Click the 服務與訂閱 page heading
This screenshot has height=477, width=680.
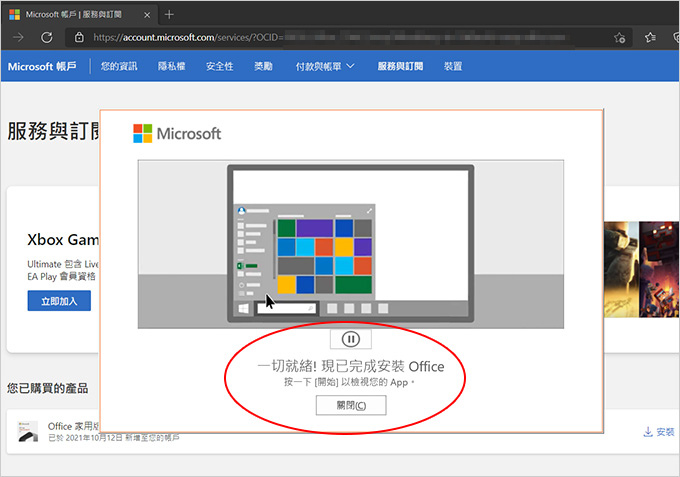[54, 131]
